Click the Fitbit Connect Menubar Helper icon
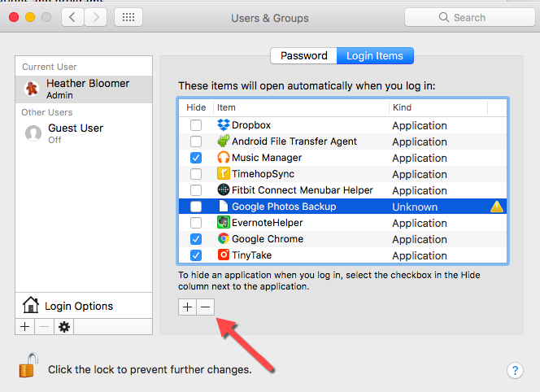The width and height of the screenshot is (540, 392). (224, 189)
